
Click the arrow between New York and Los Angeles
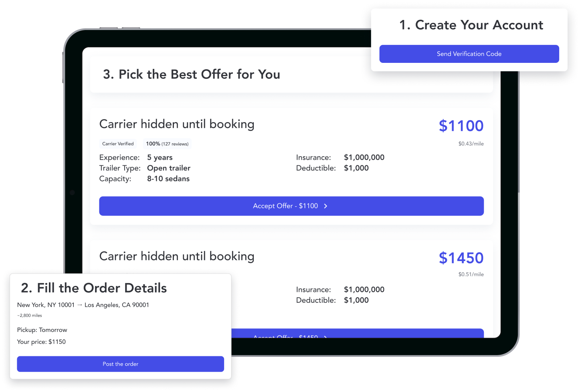click(79, 305)
